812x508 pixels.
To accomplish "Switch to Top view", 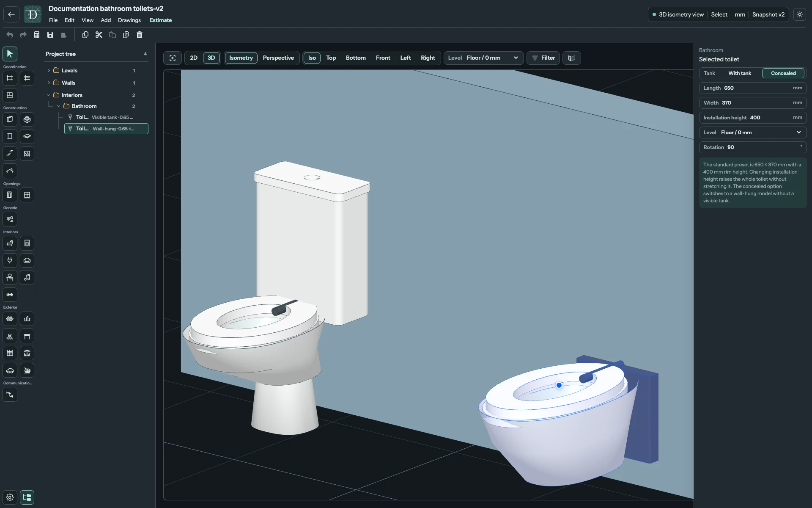I will tap(331, 58).
